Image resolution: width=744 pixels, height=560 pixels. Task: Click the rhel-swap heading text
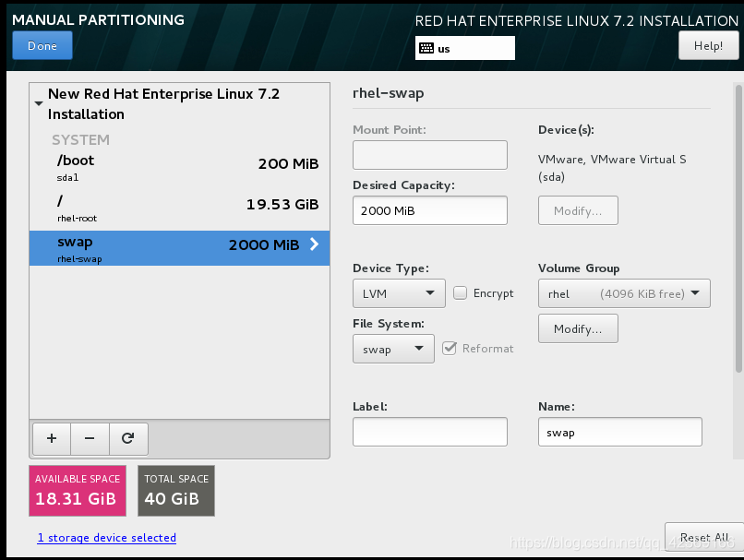click(388, 93)
